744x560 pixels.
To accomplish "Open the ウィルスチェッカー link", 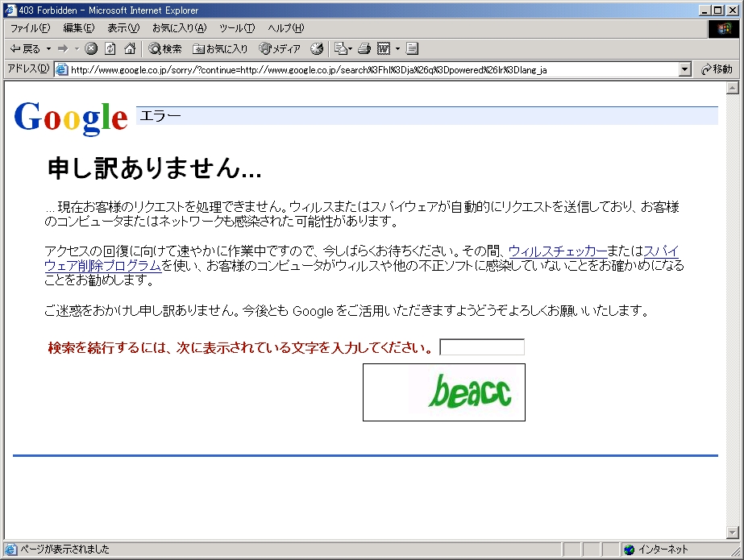I will [x=558, y=251].
